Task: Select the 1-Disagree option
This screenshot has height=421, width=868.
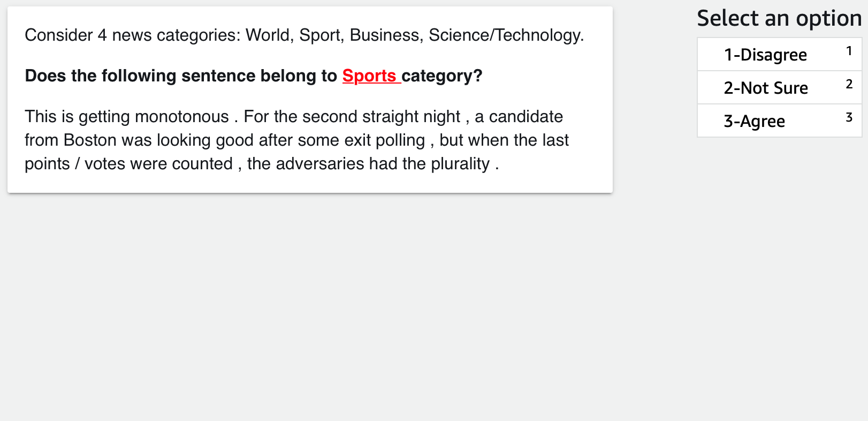Action: click(x=765, y=55)
